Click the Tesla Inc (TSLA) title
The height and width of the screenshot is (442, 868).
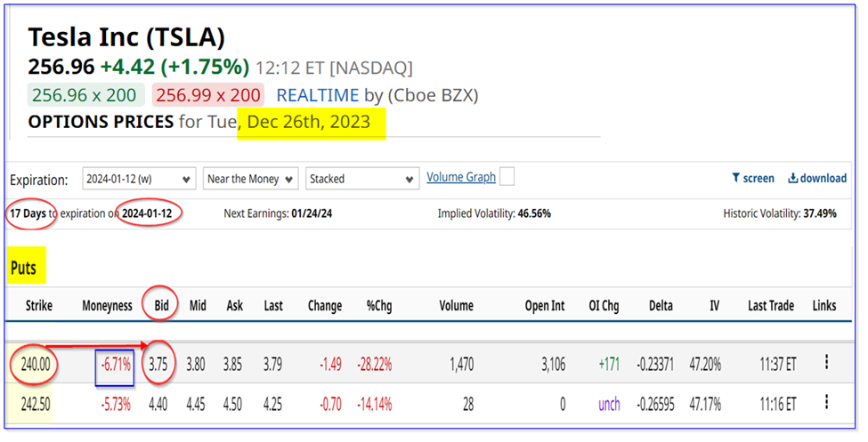pyautogui.click(x=126, y=37)
